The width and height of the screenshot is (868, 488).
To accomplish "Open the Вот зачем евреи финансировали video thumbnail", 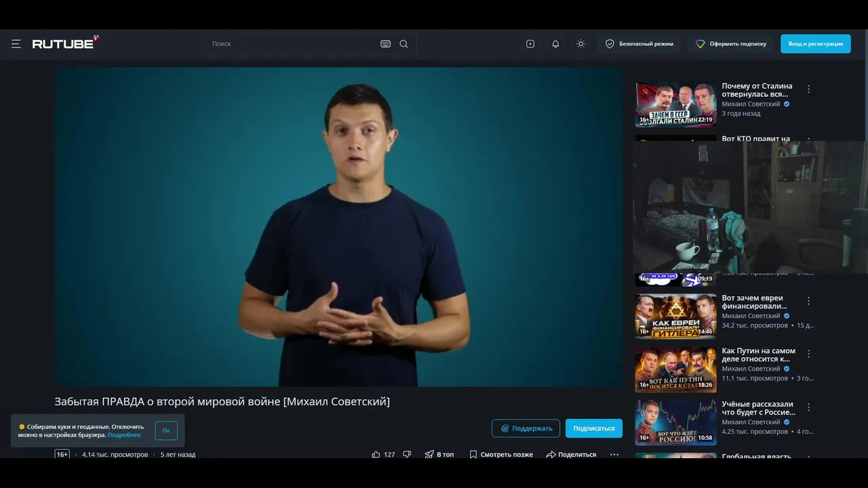I will pyautogui.click(x=675, y=316).
